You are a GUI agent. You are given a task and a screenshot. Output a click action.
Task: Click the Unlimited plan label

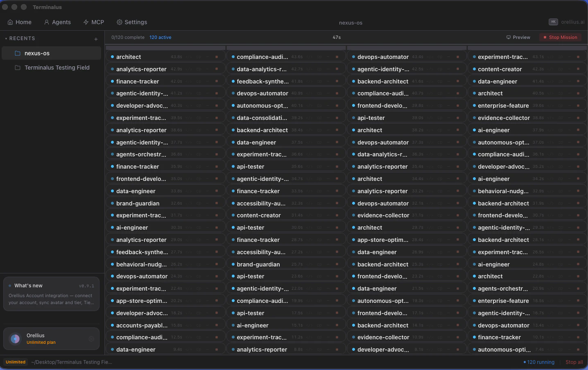[x=41, y=343]
